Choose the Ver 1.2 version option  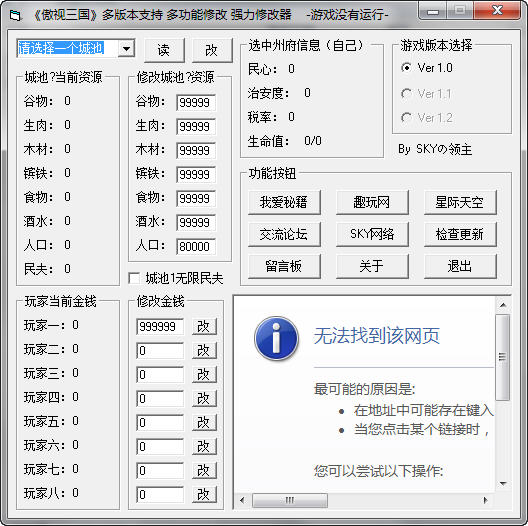[406, 118]
